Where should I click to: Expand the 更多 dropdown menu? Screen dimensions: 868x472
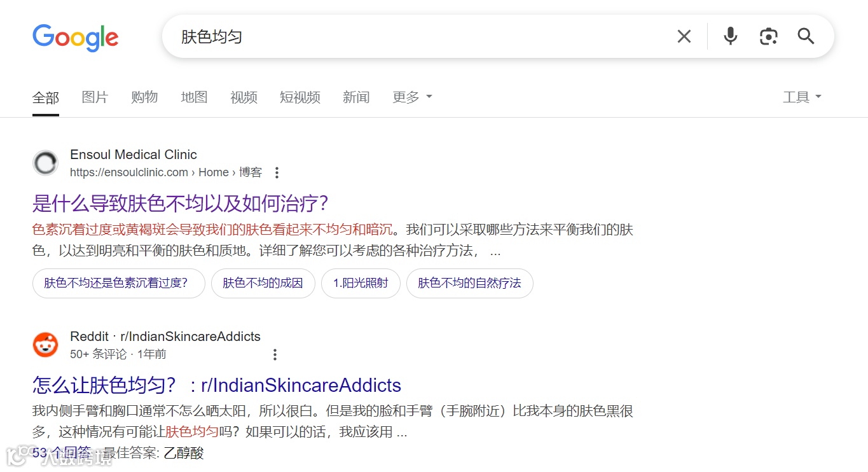[x=412, y=97]
